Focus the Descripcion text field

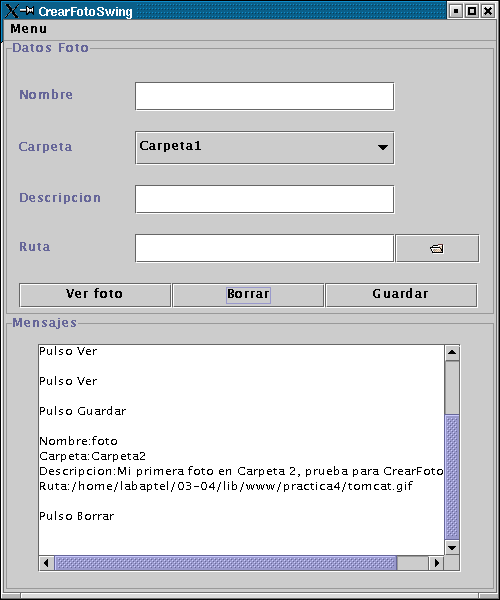point(264,199)
